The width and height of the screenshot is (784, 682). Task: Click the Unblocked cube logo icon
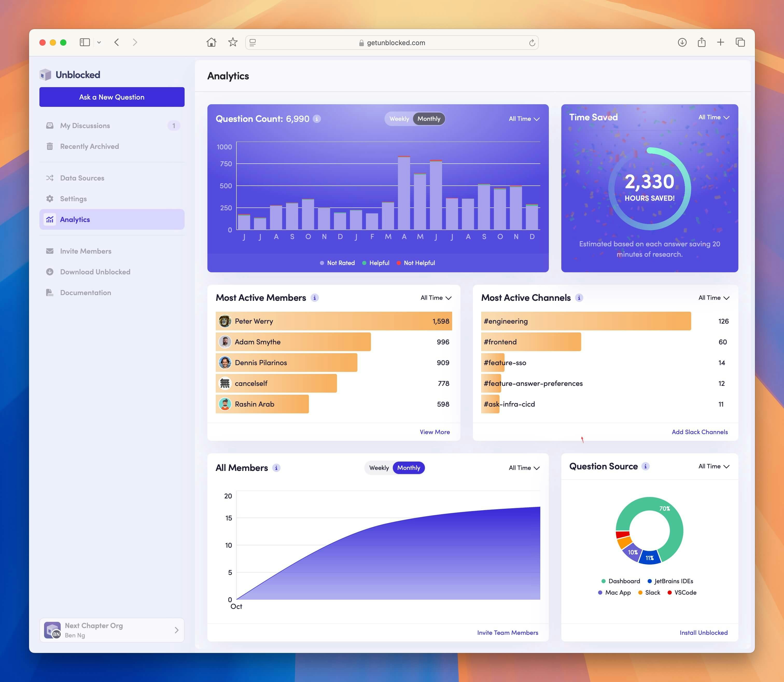click(x=45, y=75)
